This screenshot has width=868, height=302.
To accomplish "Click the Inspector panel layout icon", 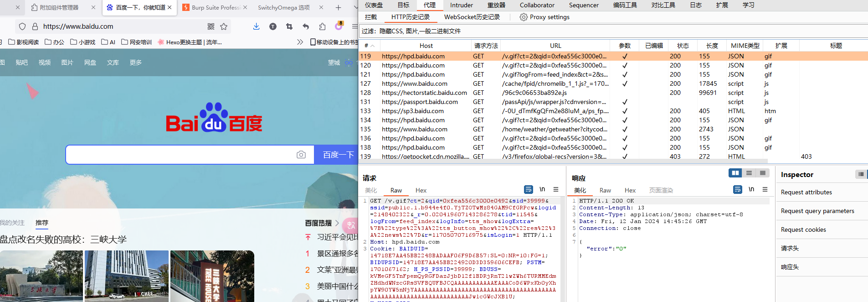I will (861, 174).
